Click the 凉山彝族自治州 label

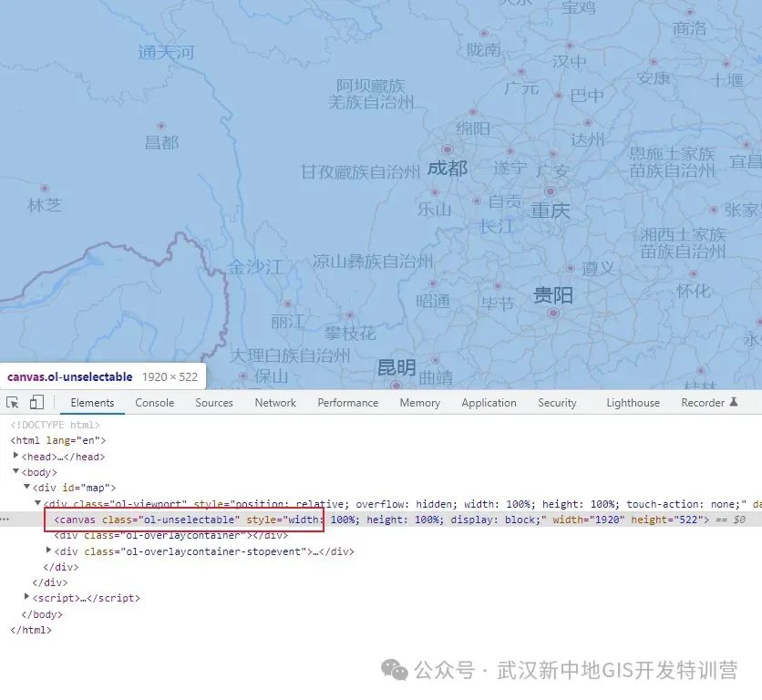[373, 261]
